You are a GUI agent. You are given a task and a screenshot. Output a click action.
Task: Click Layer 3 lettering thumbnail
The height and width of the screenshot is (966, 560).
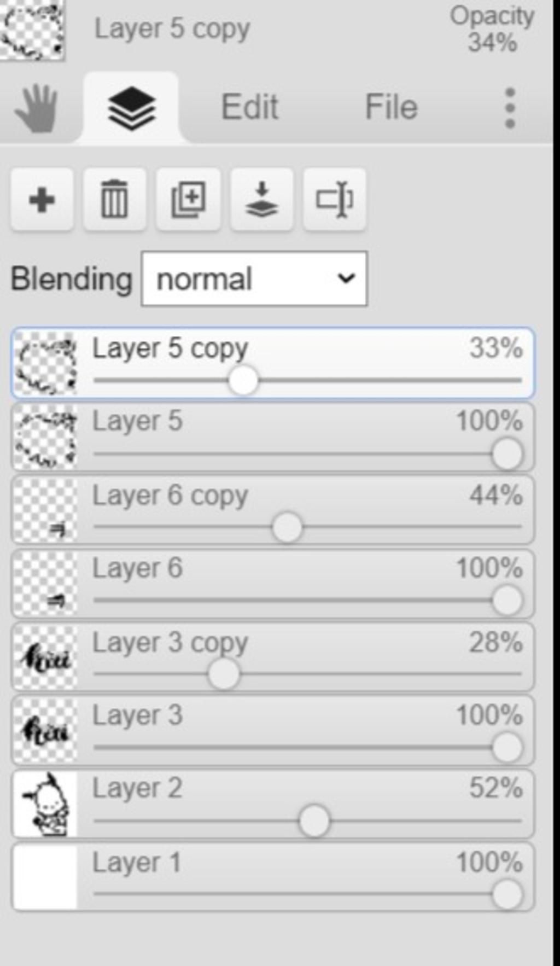point(45,731)
